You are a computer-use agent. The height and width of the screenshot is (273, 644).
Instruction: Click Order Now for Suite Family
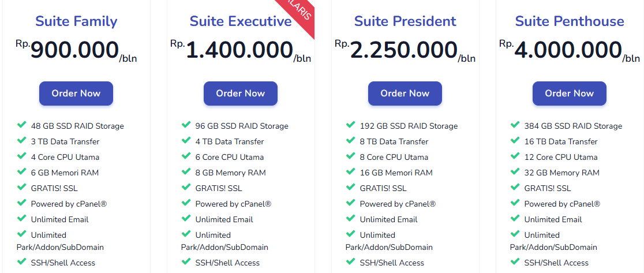pyautogui.click(x=76, y=94)
